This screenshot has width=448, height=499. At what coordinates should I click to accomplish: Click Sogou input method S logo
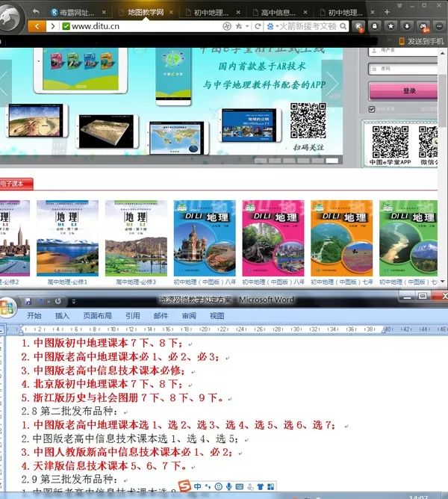point(184,486)
